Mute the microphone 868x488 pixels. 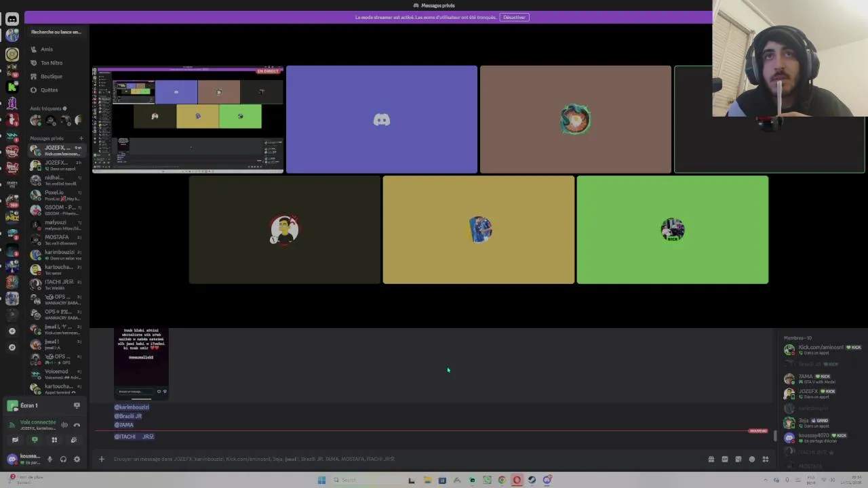50,459
